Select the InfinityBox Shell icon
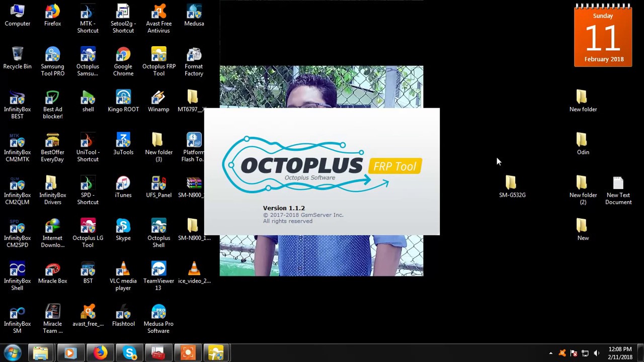This screenshot has height=362, width=644. (x=17, y=276)
